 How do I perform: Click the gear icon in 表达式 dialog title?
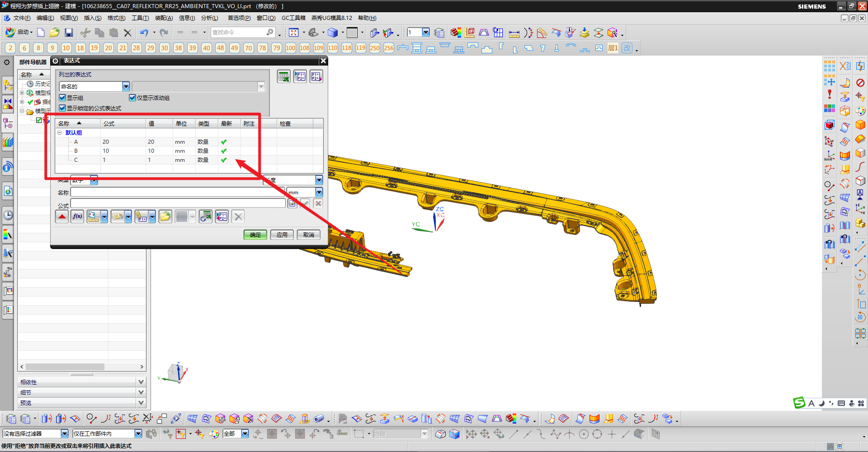[56, 61]
